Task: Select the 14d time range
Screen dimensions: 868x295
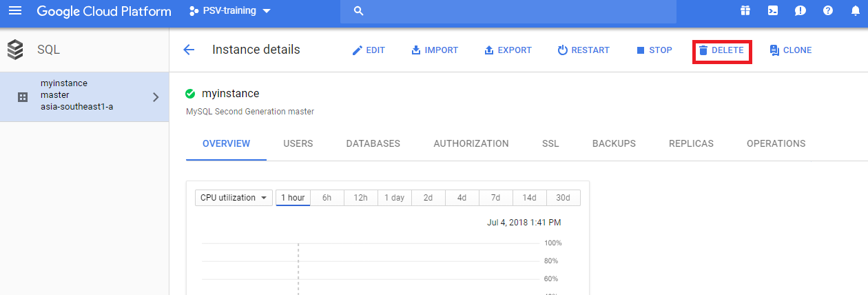Action: pyautogui.click(x=530, y=198)
